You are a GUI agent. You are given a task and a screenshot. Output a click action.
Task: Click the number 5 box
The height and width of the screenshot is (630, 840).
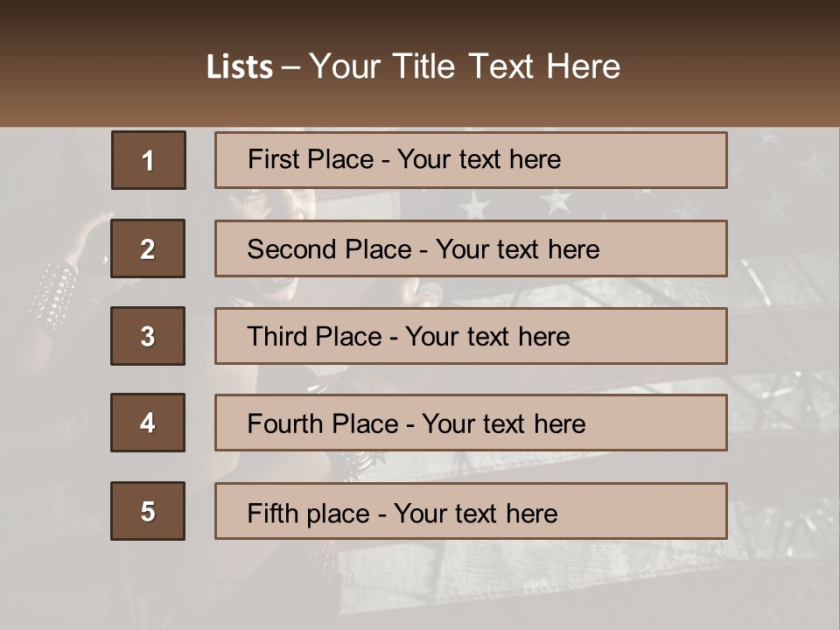click(148, 511)
